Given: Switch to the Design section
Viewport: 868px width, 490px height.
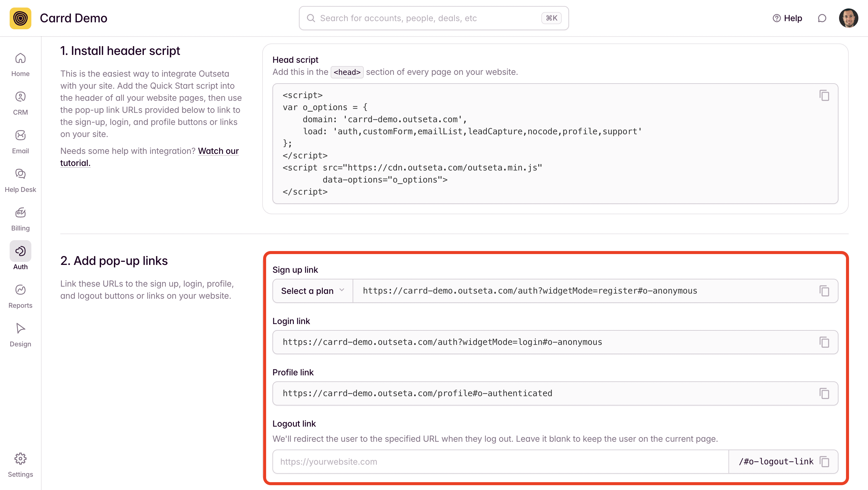Looking at the screenshot, I should [x=20, y=335].
